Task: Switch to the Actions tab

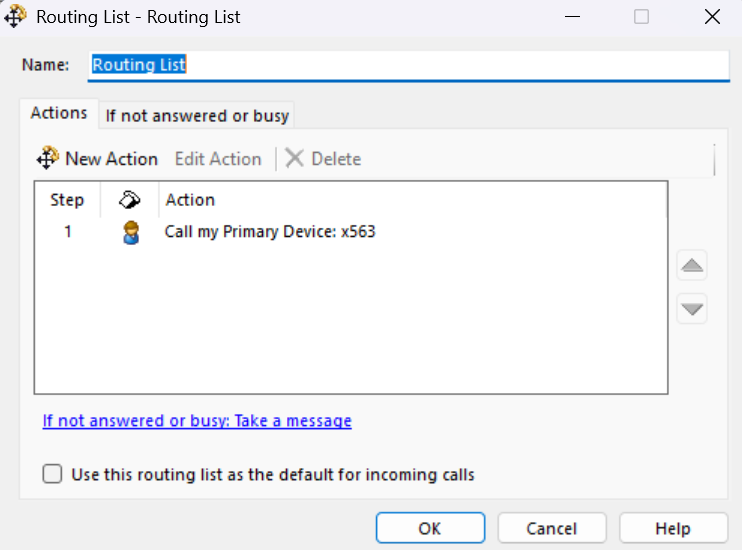Action: pos(59,113)
